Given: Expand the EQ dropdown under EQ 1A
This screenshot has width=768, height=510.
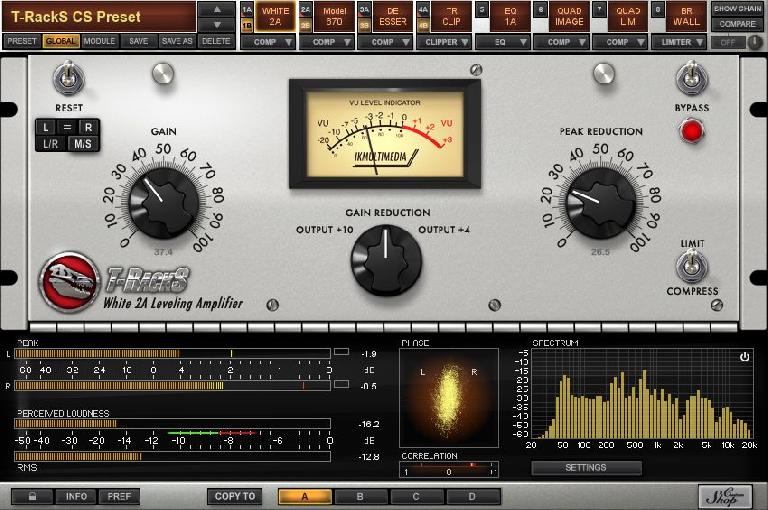Looking at the screenshot, I should click(x=503, y=42).
